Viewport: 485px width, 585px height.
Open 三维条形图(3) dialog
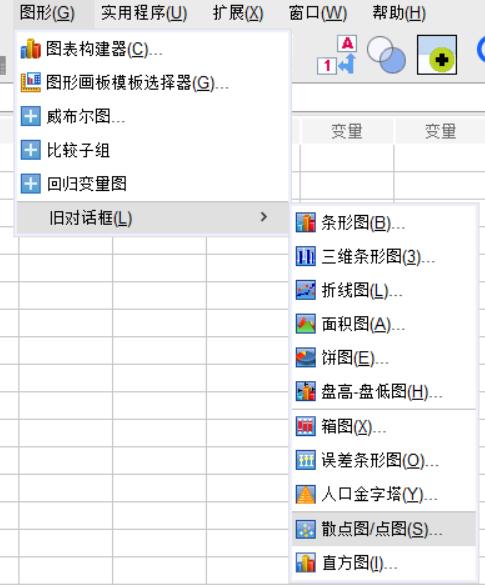384,257
